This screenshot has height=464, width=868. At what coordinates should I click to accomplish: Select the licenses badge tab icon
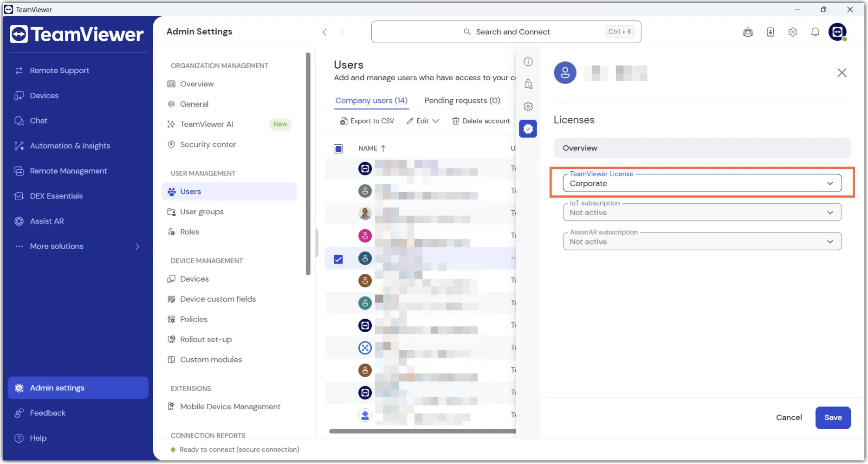pyautogui.click(x=528, y=129)
